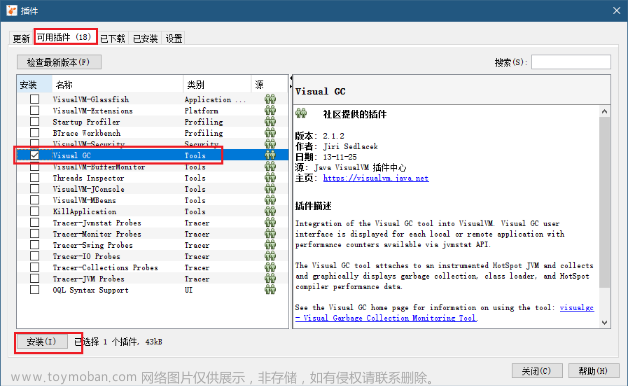This screenshot has height=386, width=628.
Task: Click the source icon in Tracer-Swing Probes row
Action: (270, 245)
